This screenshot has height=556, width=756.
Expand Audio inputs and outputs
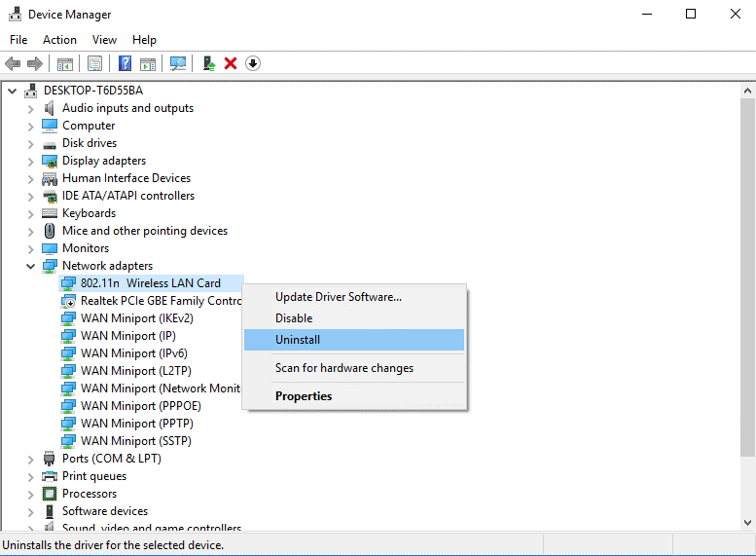pos(30,108)
